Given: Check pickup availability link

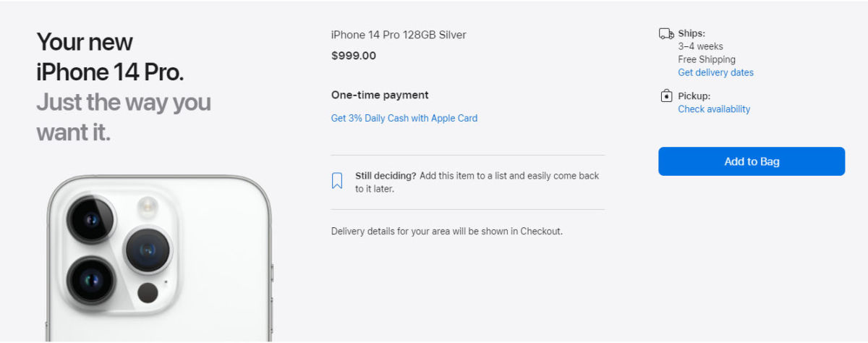Looking at the screenshot, I should coord(714,109).
